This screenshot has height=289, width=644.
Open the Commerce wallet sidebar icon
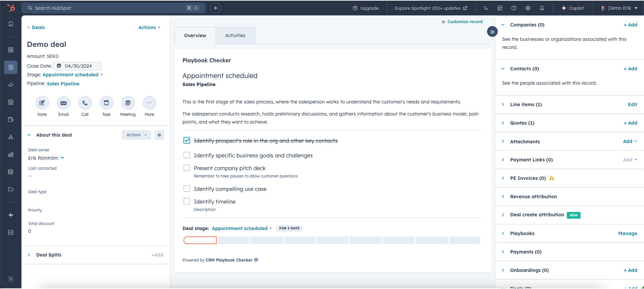tap(11, 120)
